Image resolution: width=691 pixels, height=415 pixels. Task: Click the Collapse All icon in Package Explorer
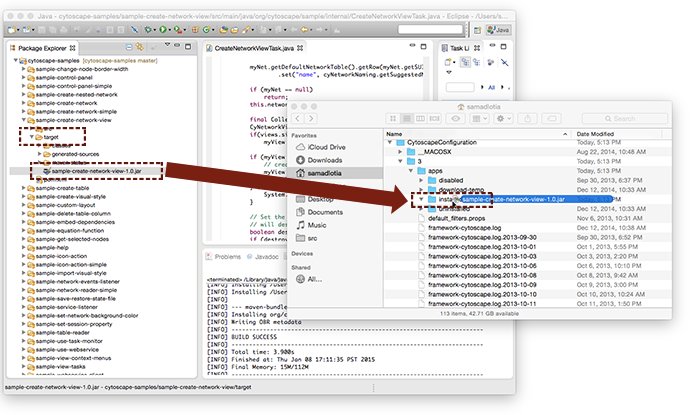click(129, 47)
